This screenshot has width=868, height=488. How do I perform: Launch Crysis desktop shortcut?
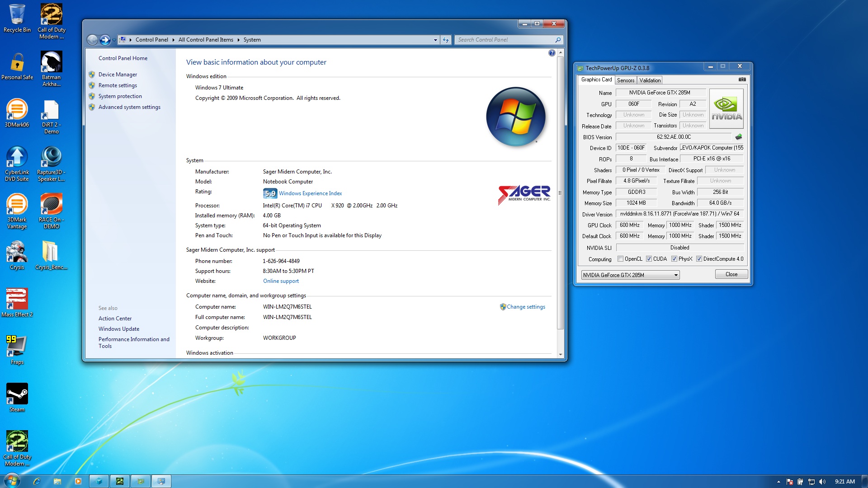pos(17,256)
